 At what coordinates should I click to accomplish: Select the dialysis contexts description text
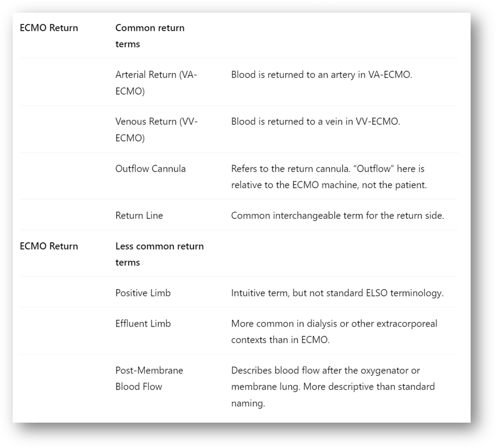pos(334,331)
